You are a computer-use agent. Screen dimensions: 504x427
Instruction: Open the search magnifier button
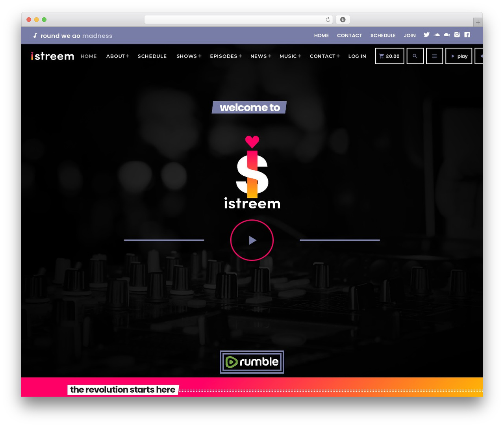click(x=415, y=56)
